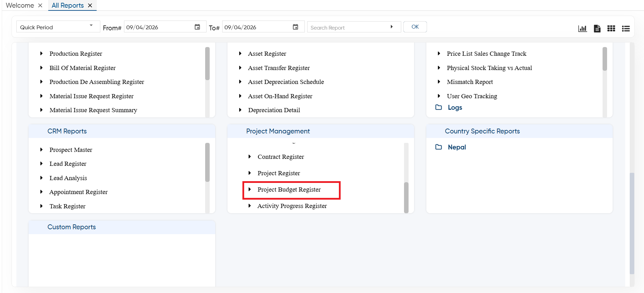The image size is (644, 293).
Task: Open User Geo Tracking report
Action: pos(472,96)
